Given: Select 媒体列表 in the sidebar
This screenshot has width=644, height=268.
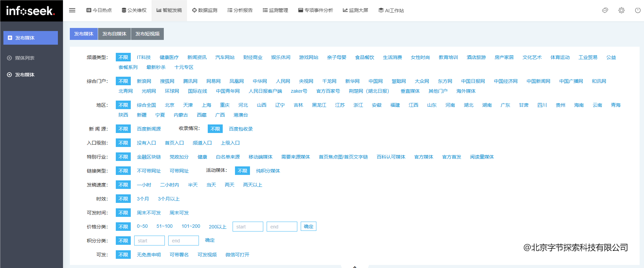Looking at the screenshot, I should (25, 58).
